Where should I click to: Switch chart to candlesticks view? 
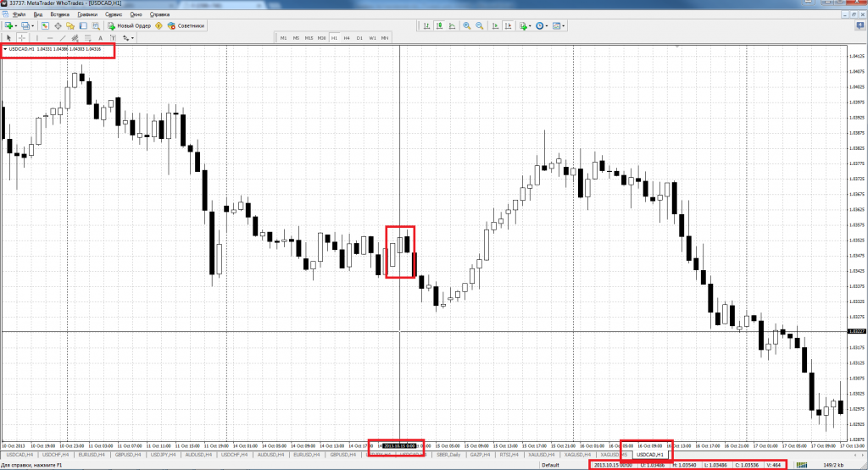(x=439, y=26)
